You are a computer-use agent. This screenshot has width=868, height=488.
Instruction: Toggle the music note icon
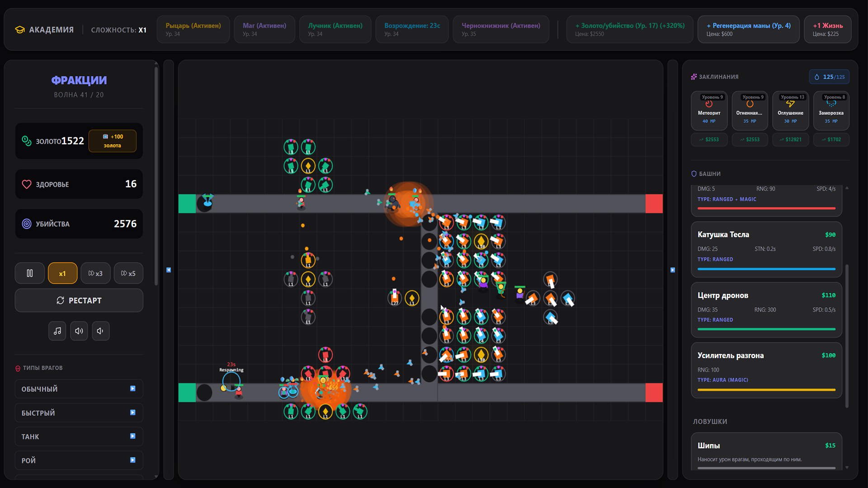(57, 331)
